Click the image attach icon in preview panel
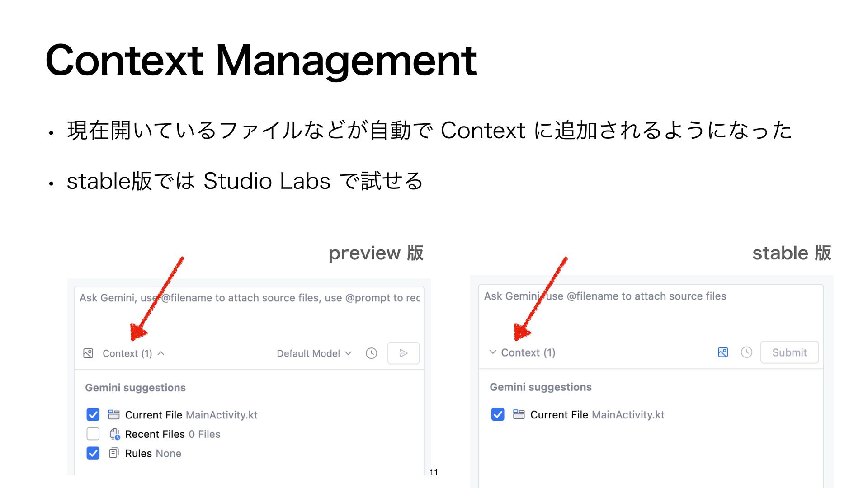 (x=88, y=353)
